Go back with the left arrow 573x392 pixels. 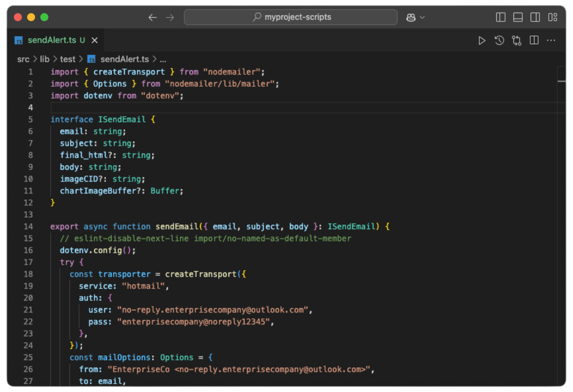click(152, 17)
